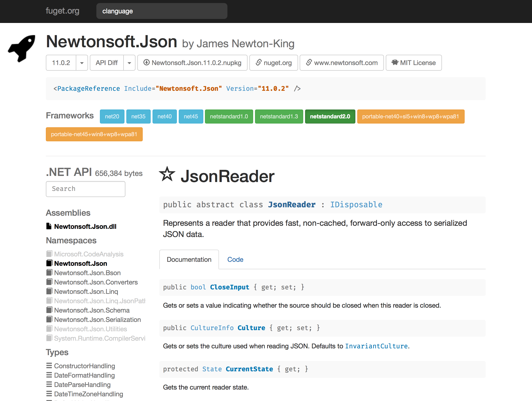This screenshot has height=401, width=532.
Task: Open the System.Runtime.CompilerServices namespace
Action: coord(100,339)
